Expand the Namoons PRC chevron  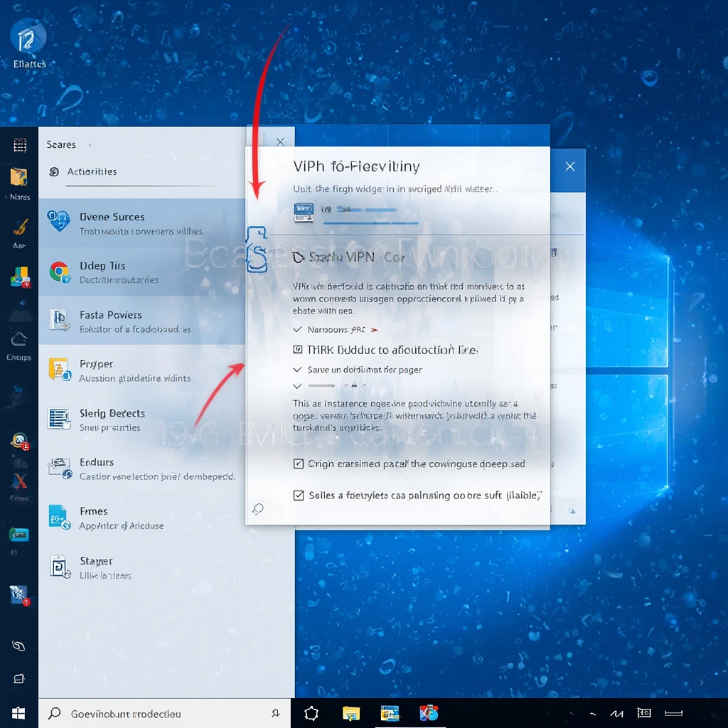(296, 330)
